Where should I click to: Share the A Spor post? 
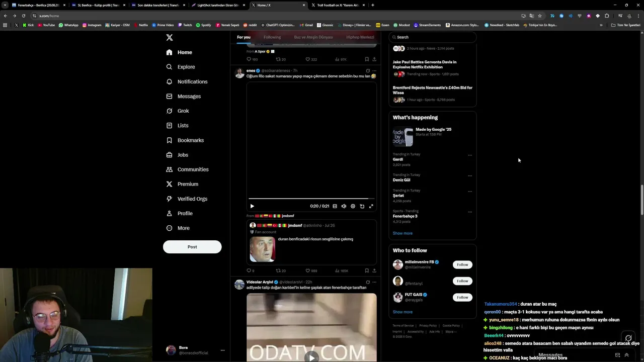(x=374, y=59)
